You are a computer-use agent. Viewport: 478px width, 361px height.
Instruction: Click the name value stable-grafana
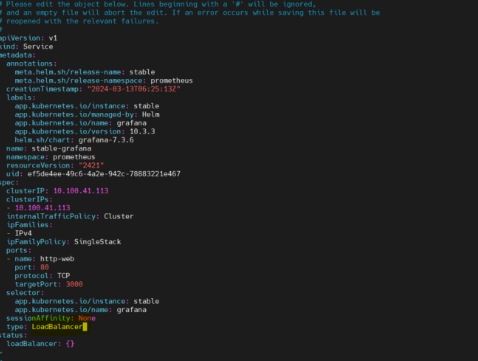tap(61, 148)
